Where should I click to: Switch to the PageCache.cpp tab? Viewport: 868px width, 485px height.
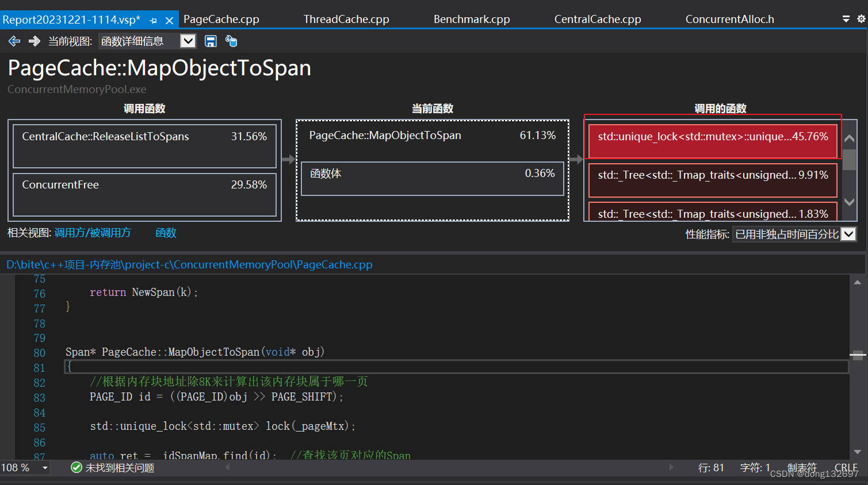pos(221,20)
